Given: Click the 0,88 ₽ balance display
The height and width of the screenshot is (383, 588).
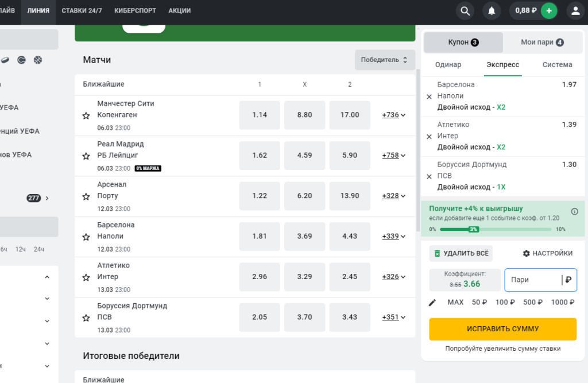Looking at the screenshot, I should (526, 11).
